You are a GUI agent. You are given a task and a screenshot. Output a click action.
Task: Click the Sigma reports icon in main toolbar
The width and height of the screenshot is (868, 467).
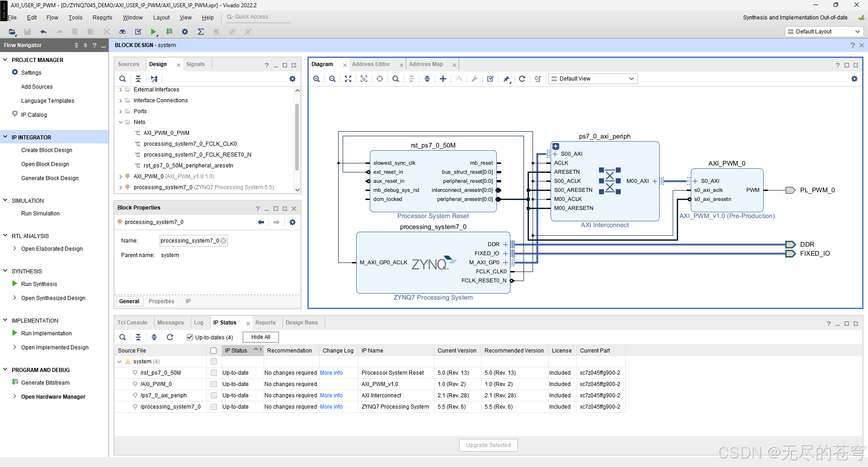coord(201,32)
